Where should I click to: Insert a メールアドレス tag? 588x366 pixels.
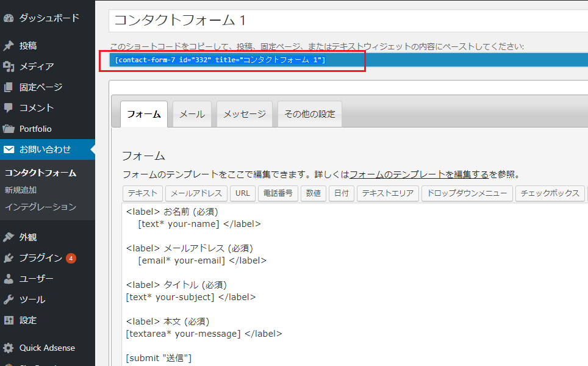196,193
